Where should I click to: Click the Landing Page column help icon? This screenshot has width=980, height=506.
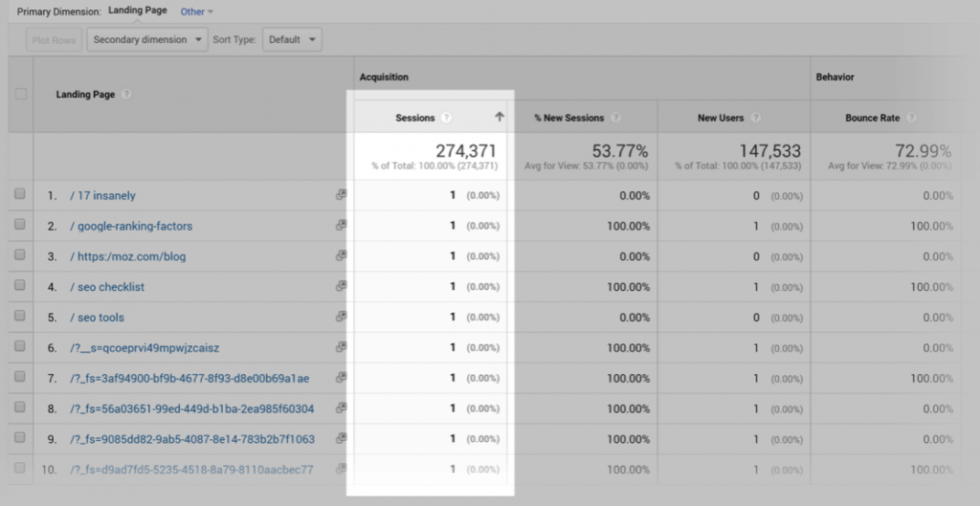[x=126, y=94]
